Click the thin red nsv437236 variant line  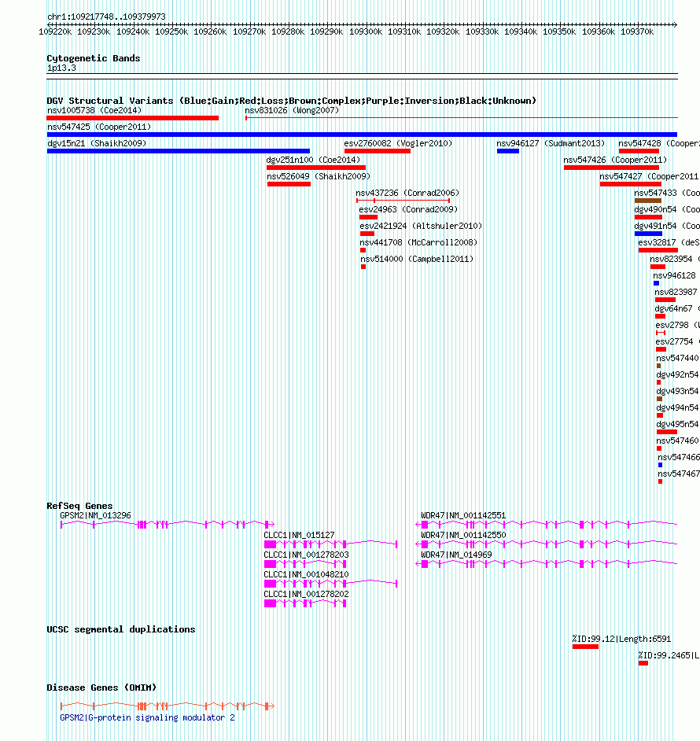coord(403,201)
